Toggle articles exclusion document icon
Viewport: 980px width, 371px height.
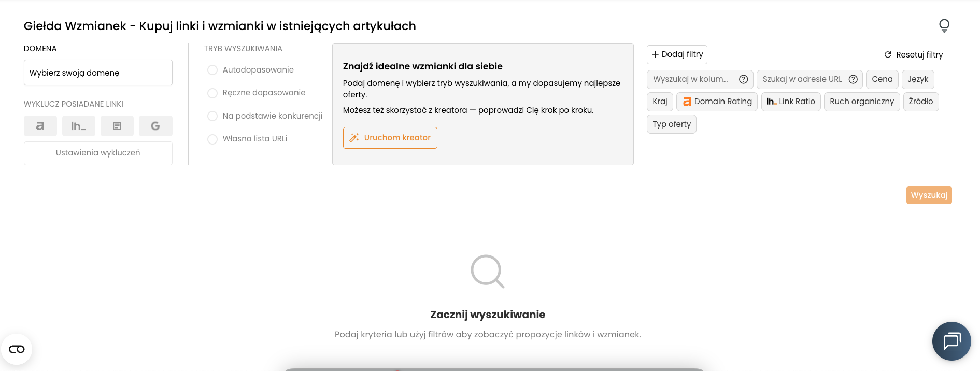coord(117,126)
